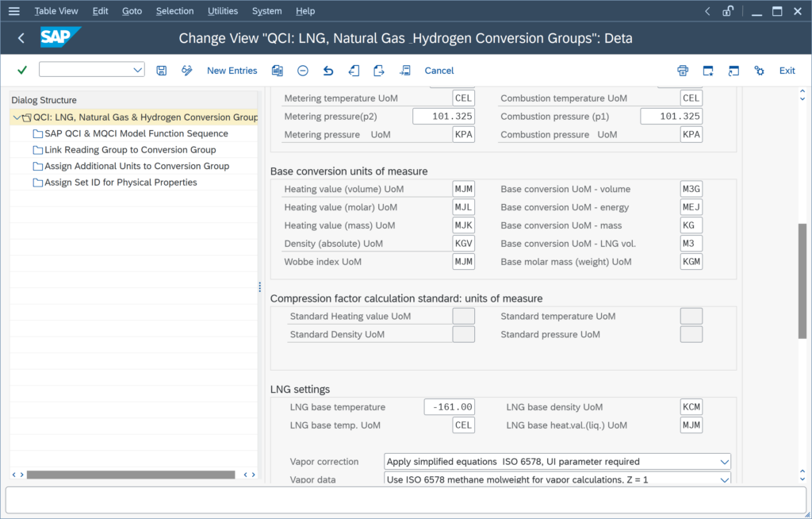Screen dimensions: 812x519
Task: Open the transaction command field dropdown
Action: [137, 70]
